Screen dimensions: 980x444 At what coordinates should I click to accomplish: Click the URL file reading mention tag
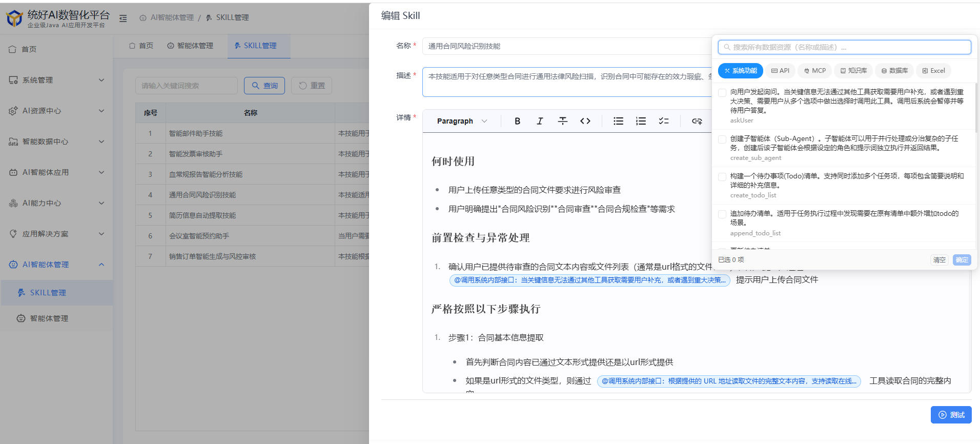coord(729,381)
